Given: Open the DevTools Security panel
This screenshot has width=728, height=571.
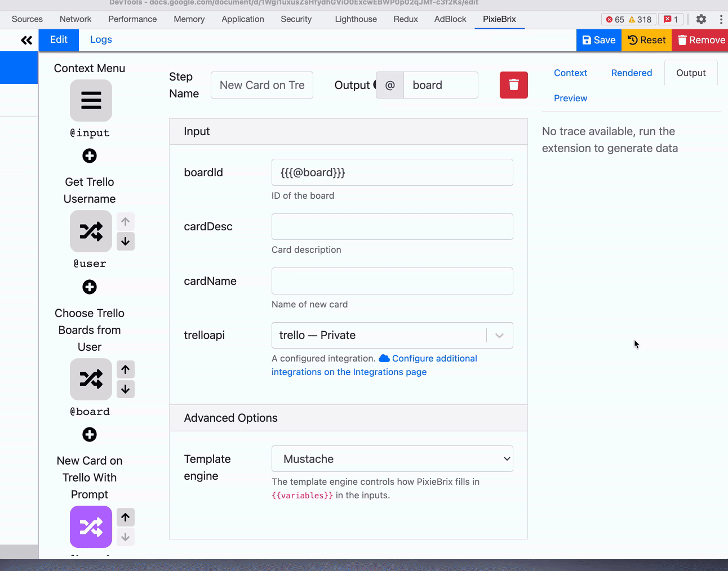Looking at the screenshot, I should pyautogui.click(x=296, y=19).
